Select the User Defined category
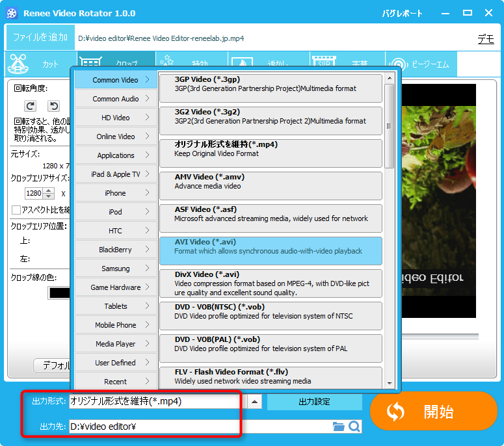 tap(116, 362)
